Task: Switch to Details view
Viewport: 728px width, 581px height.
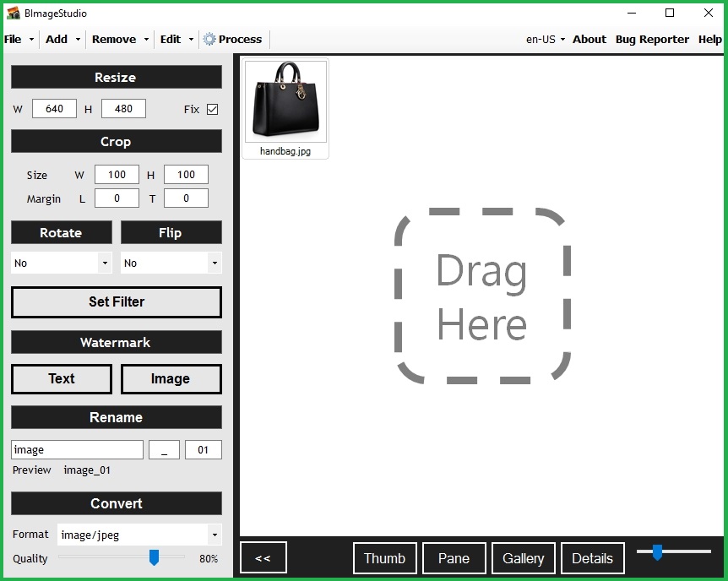Action: (x=592, y=558)
